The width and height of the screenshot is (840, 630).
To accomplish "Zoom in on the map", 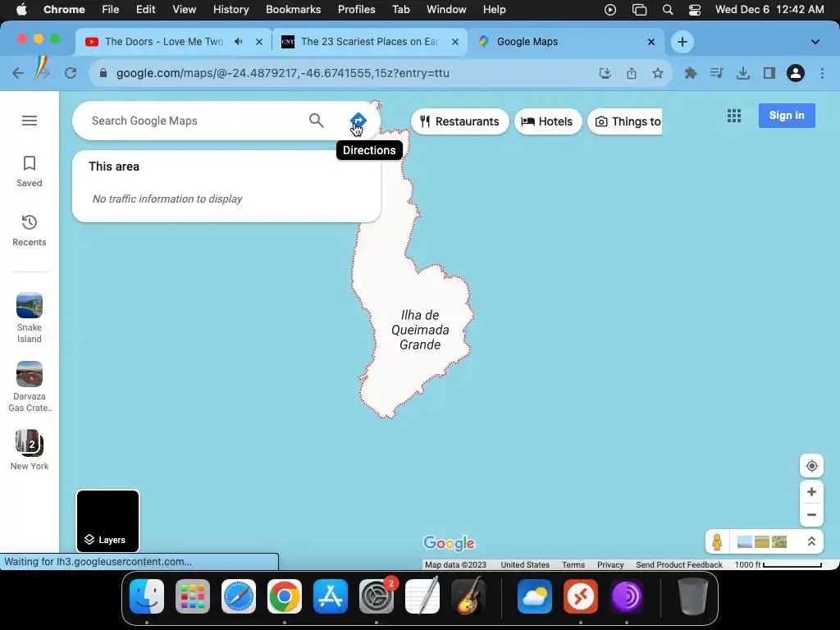I will [811, 492].
